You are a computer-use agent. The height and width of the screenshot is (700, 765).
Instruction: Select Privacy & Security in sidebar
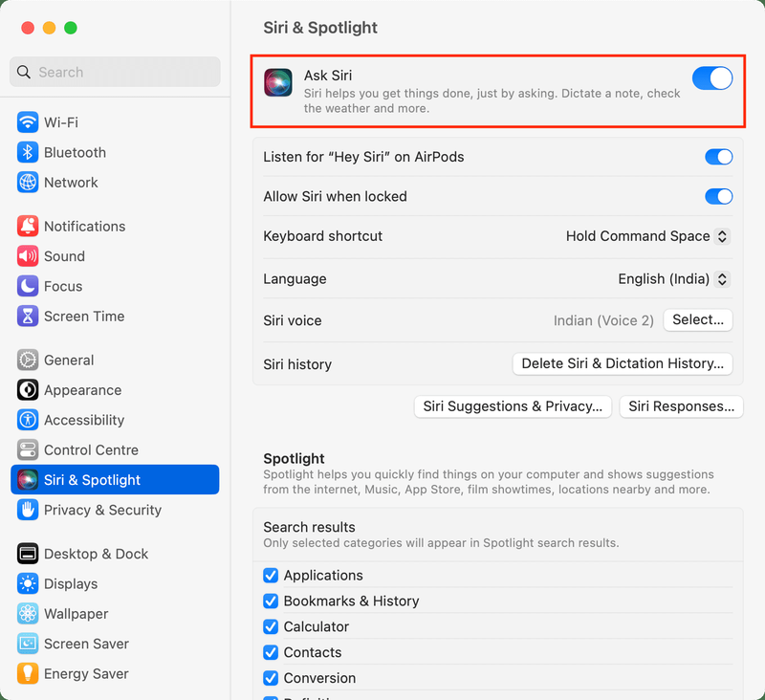(115, 510)
